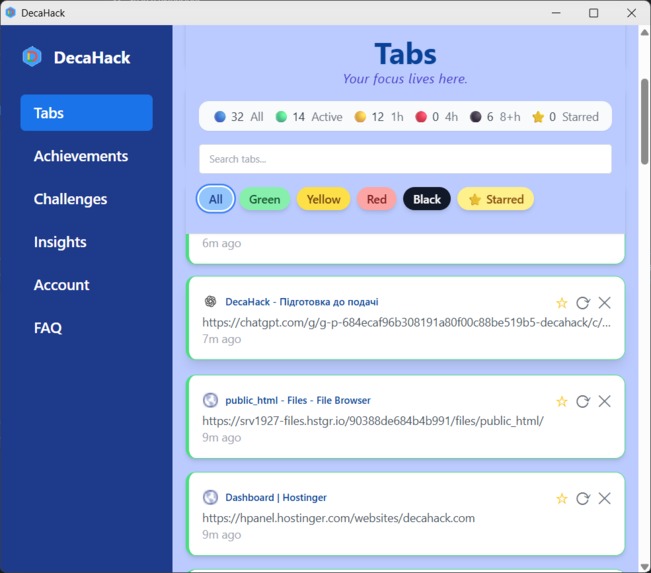Viewport: 651px width, 573px height.
Task: Close the public_html File Browser tab
Action: point(604,401)
